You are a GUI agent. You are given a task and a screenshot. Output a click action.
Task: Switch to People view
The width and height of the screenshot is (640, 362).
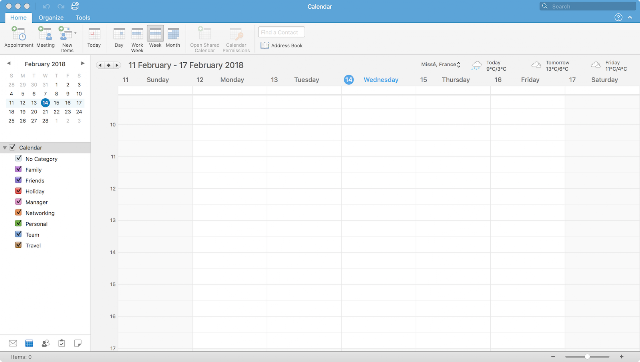[45, 343]
